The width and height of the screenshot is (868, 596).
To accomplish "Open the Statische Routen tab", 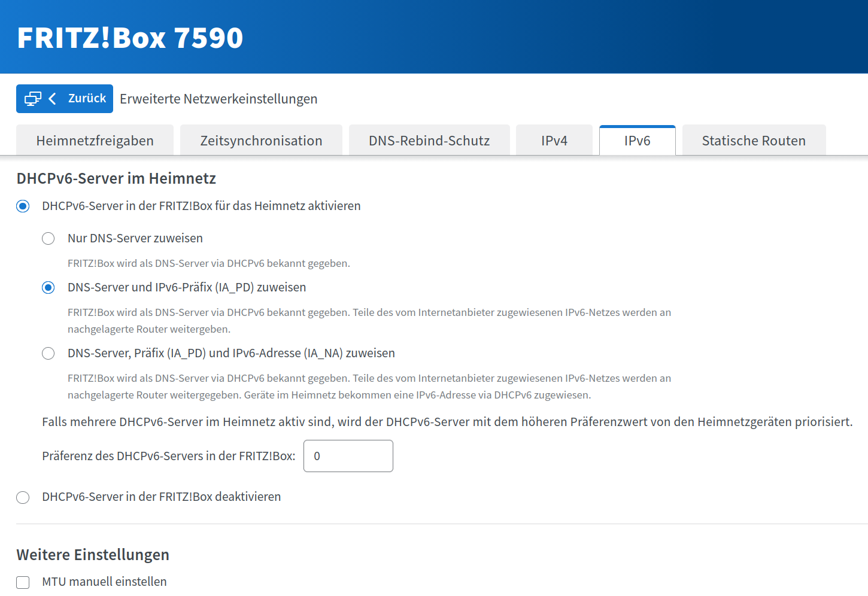I will (754, 140).
